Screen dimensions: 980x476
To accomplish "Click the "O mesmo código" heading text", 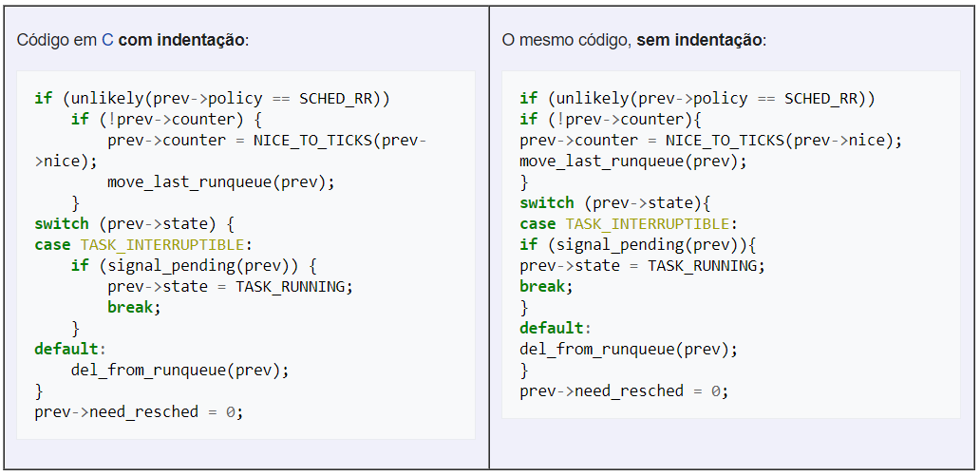I will [x=567, y=41].
